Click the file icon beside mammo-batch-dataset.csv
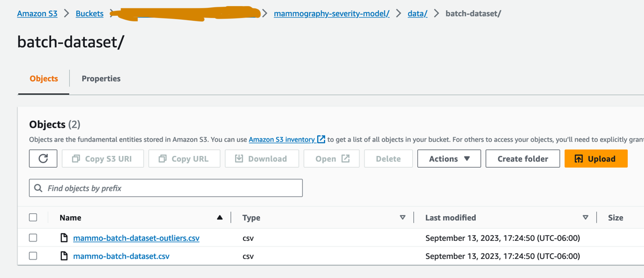Viewport: 644px width, 278px height. [x=64, y=256]
